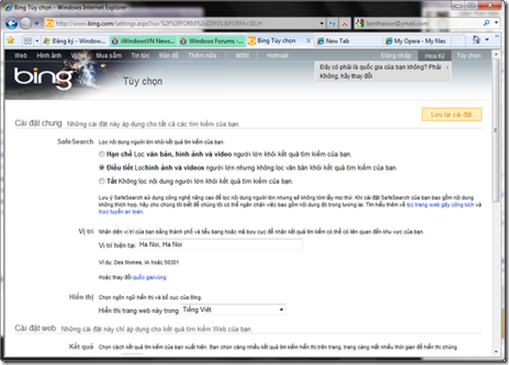
Task: Switch to the Windows Forums tab
Action: 212,41
